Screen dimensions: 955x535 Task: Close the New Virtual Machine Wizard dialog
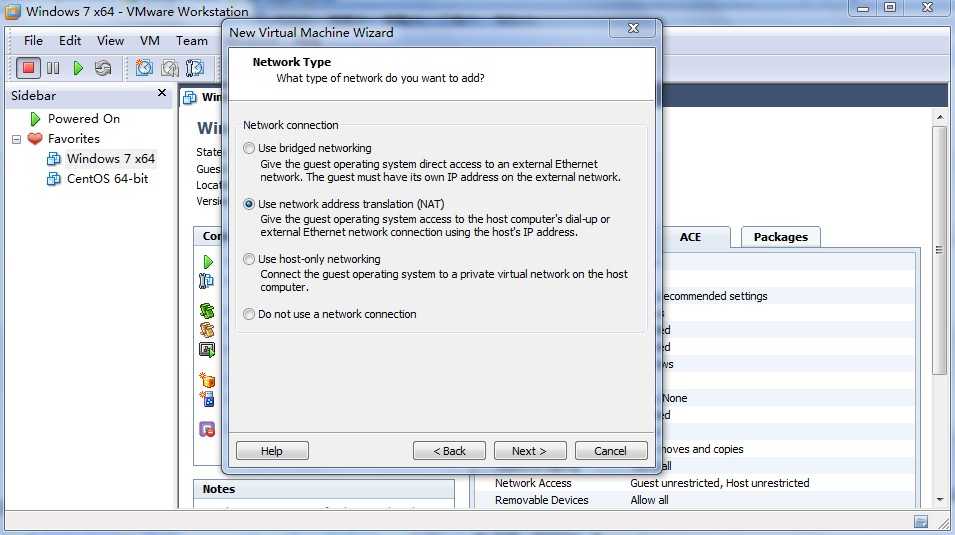tap(633, 28)
